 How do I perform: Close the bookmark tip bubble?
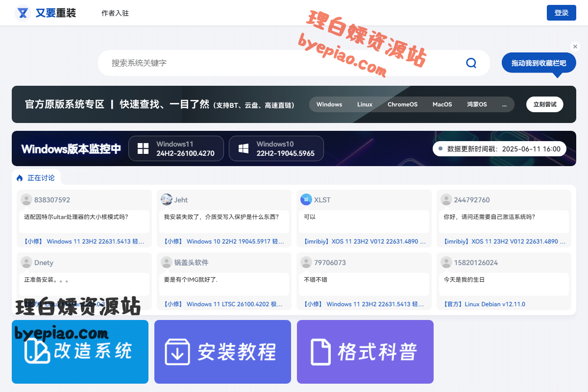pyautogui.click(x=575, y=47)
